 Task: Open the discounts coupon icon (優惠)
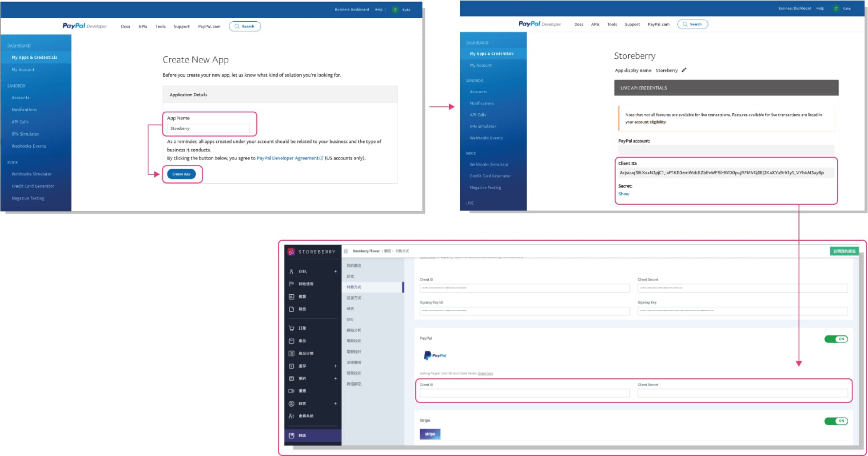point(291,391)
